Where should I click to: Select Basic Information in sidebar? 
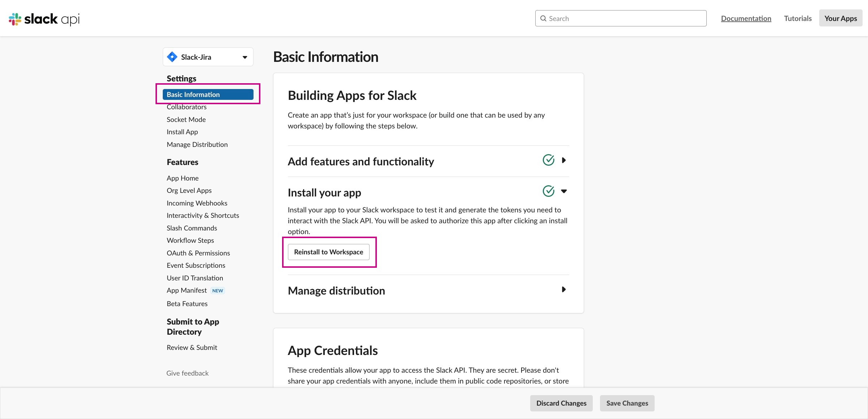[x=208, y=94]
